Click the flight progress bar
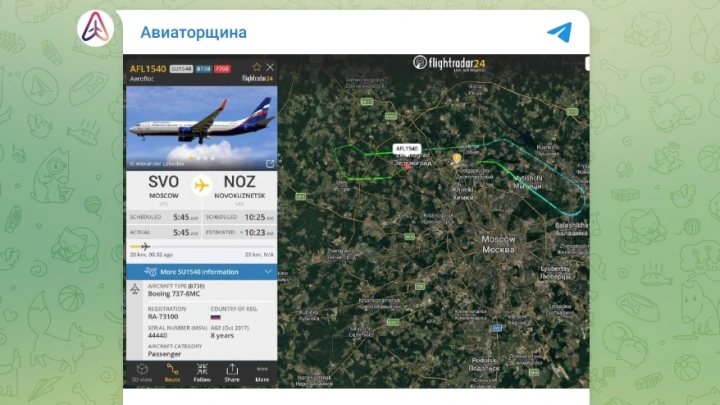 click(202, 247)
